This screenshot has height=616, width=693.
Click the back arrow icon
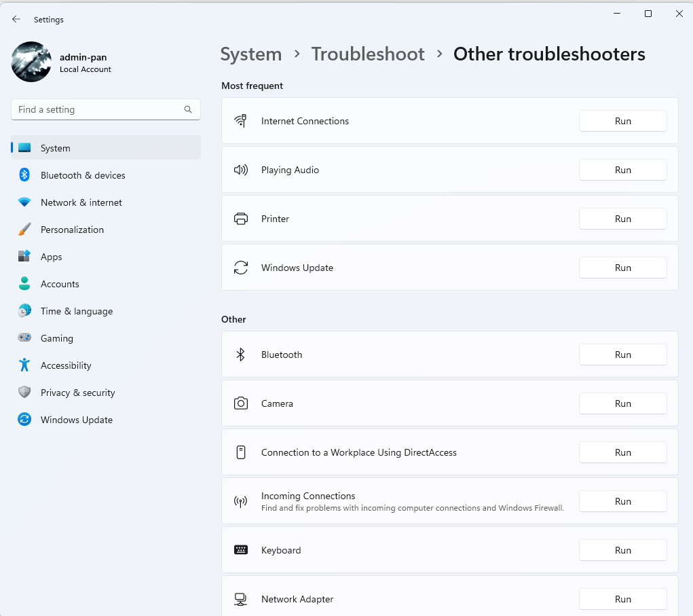click(16, 19)
